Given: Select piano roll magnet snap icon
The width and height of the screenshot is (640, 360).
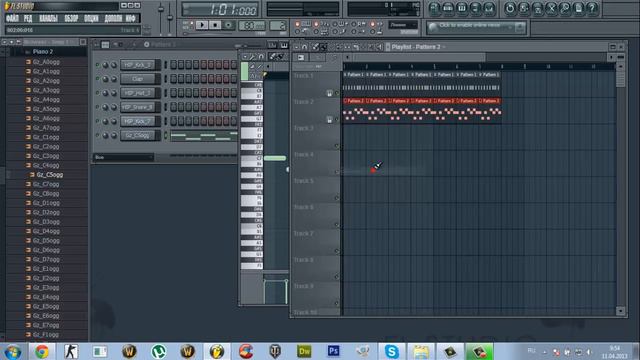Looking at the screenshot, I should [x=261, y=57].
